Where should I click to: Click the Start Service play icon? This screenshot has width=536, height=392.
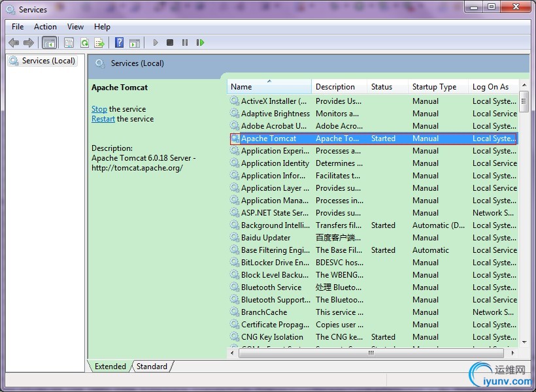pos(156,42)
